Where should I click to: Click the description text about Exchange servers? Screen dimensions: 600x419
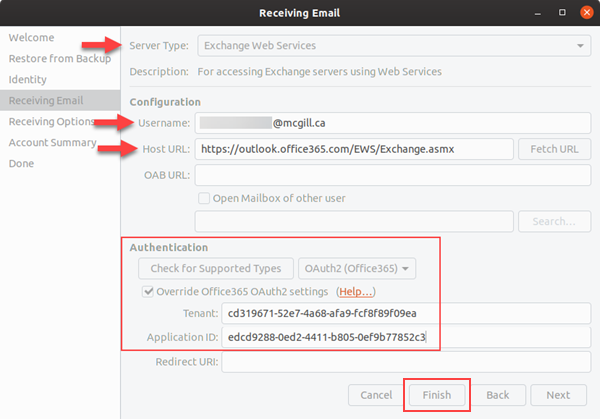320,72
